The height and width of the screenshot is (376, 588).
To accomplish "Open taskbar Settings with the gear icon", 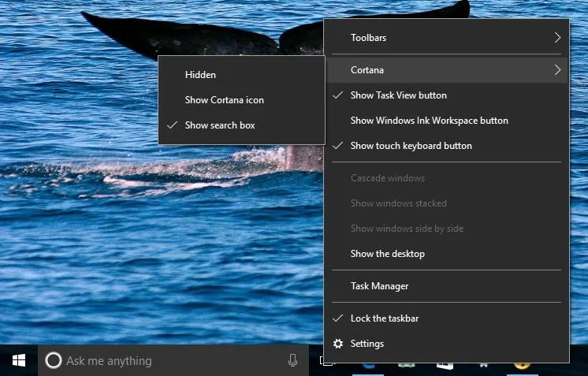I will point(338,344).
